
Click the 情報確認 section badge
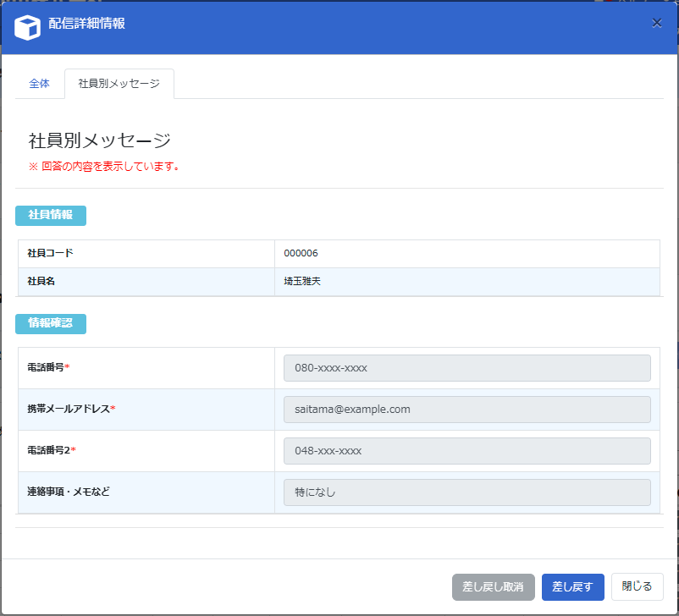pyautogui.click(x=51, y=323)
